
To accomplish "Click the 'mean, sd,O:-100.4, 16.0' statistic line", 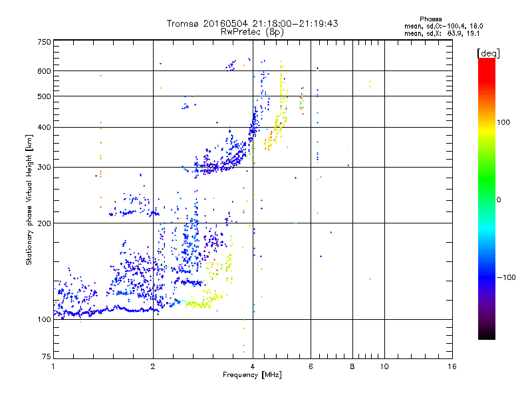I will click(444, 26).
